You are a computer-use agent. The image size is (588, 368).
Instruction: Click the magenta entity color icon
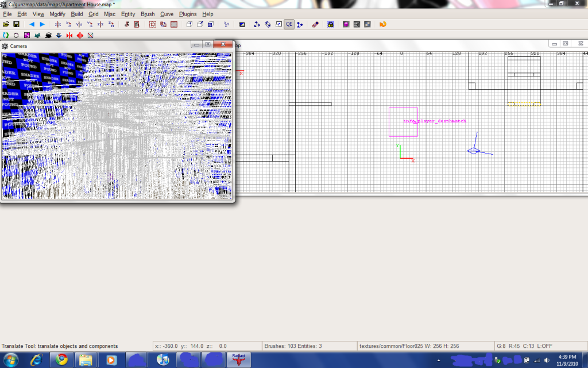coord(346,25)
